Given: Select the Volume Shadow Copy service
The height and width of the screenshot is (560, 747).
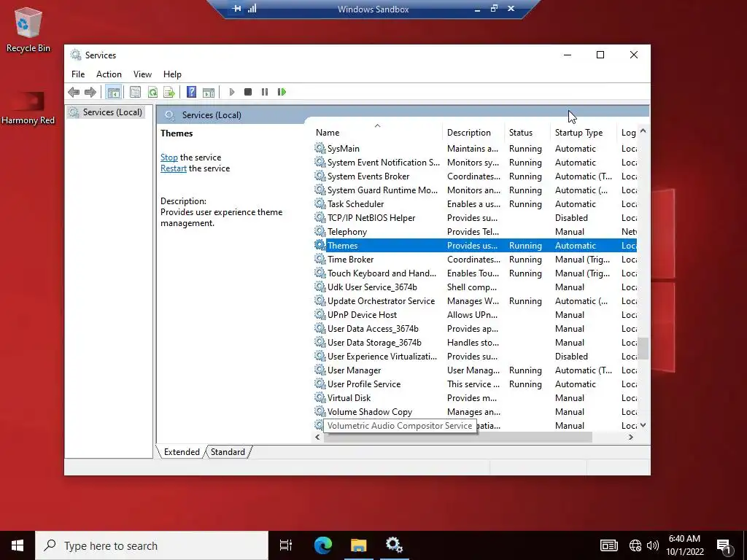Looking at the screenshot, I should [475, 411].
